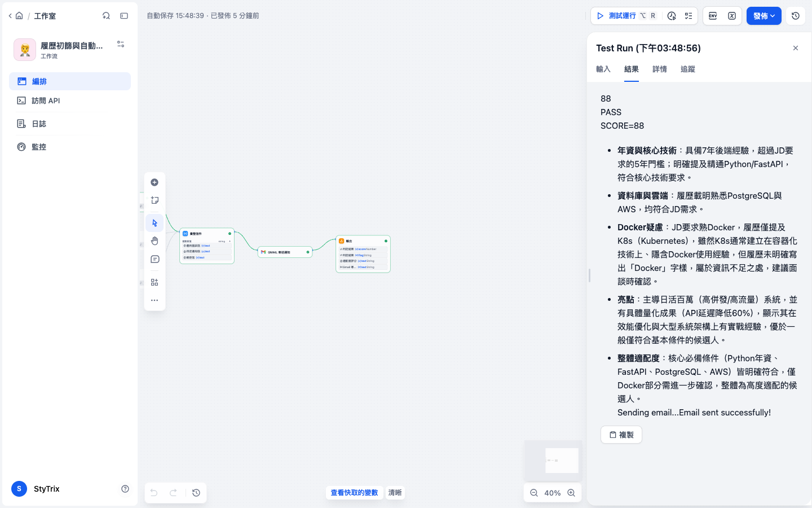Open ENV environment variables icon
The width and height of the screenshot is (812, 508).
pyautogui.click(x=713, y=16)
